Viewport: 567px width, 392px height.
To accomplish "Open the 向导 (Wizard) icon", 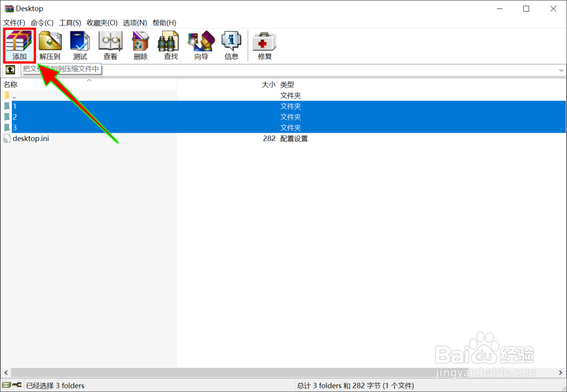I will click(x=201, y=45).
